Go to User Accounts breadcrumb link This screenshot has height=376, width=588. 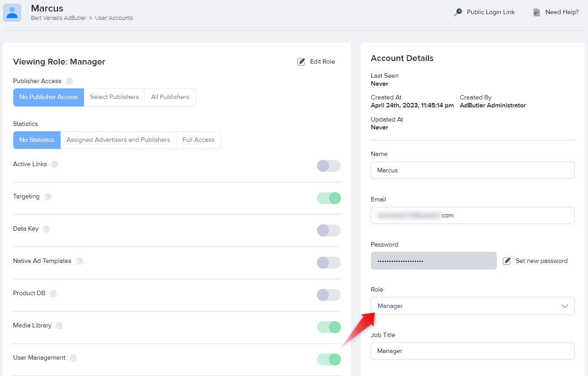[114, 18]
